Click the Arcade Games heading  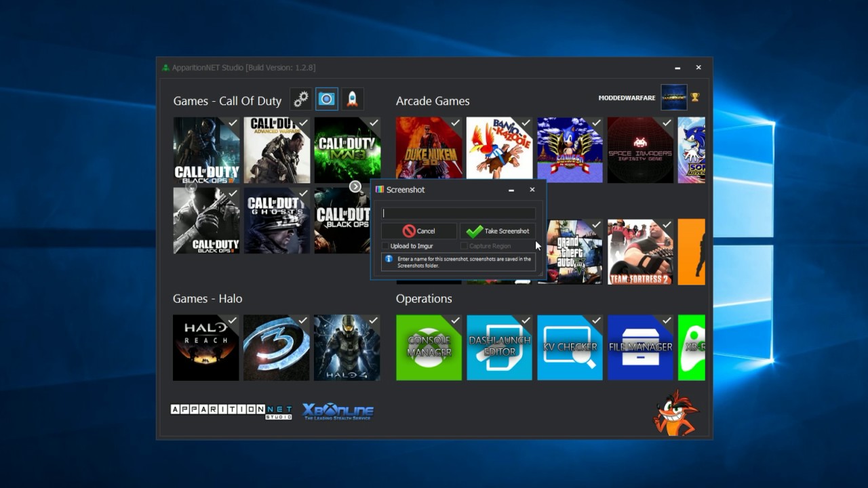433,101
